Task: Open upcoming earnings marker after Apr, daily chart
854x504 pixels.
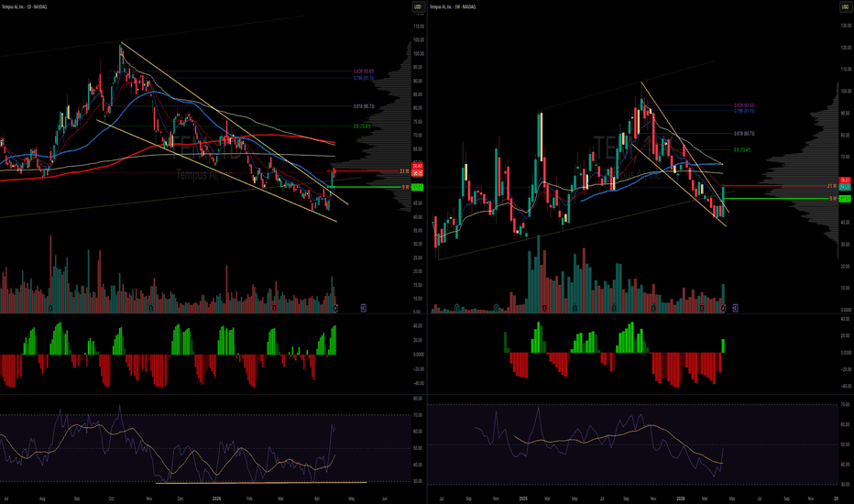Action: point(335,309)
